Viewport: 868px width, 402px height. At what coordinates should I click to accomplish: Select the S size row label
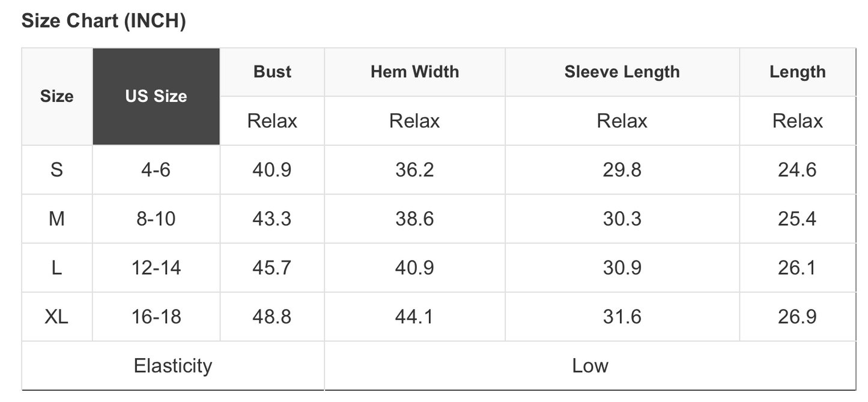(57, 170)
